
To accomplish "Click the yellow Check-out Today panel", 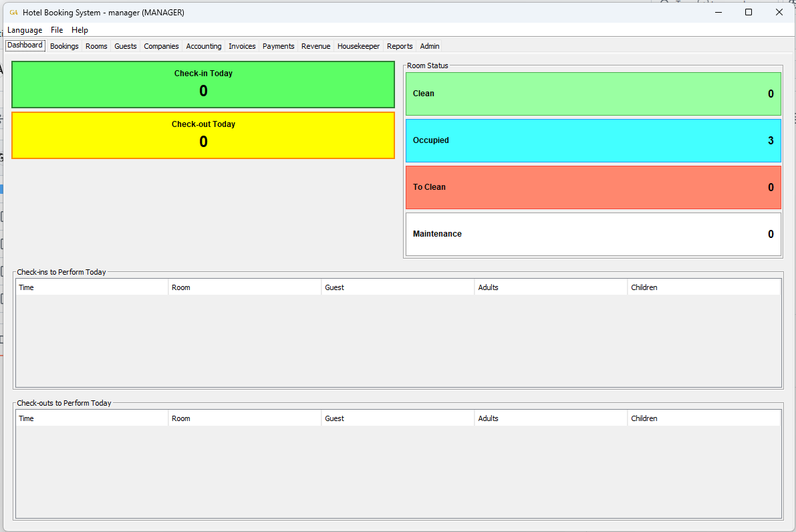I will point(203,135).
